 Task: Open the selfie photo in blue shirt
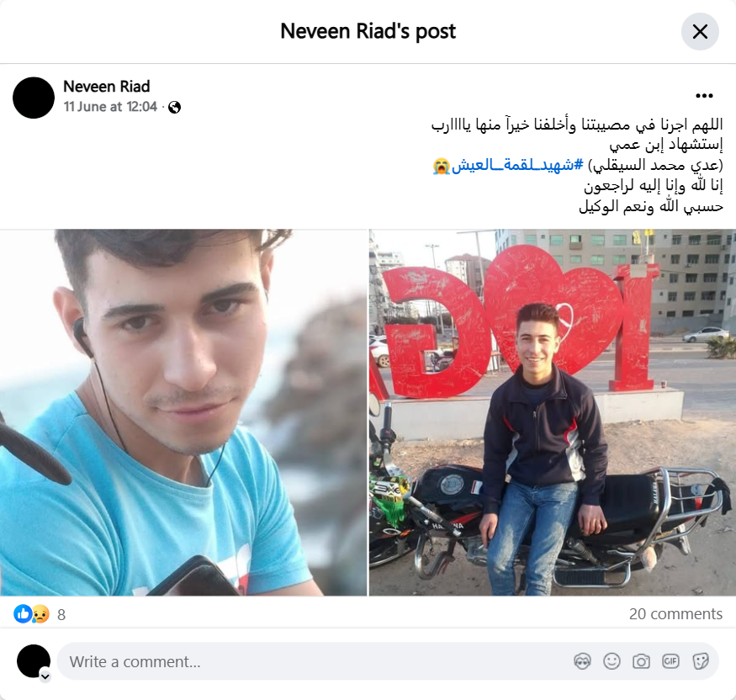(183, 412)
